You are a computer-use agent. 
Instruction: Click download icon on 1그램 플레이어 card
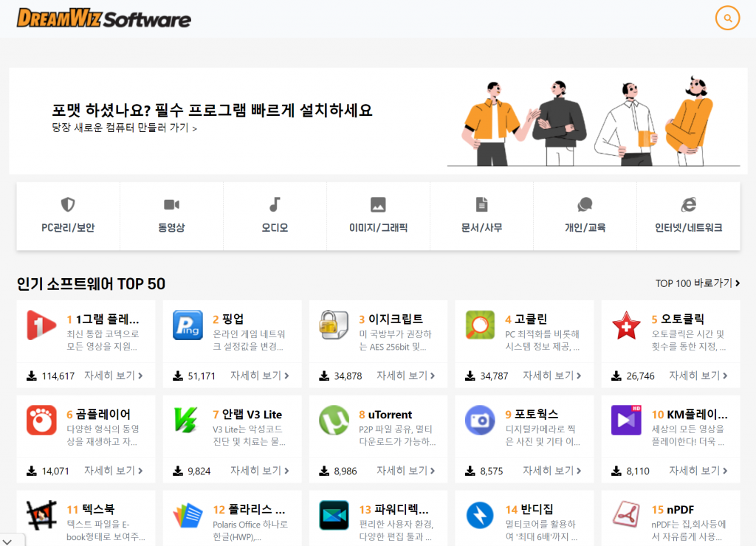click(31, 376)
